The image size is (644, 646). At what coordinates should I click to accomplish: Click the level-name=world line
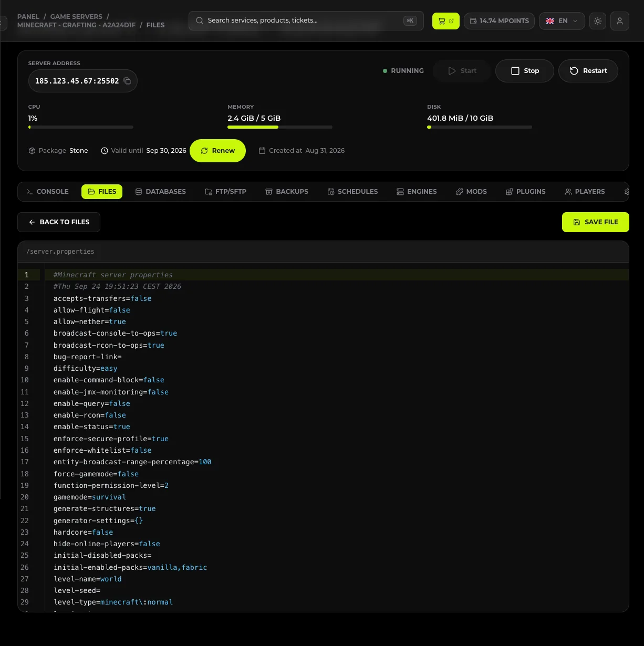(x=88, y=579)
